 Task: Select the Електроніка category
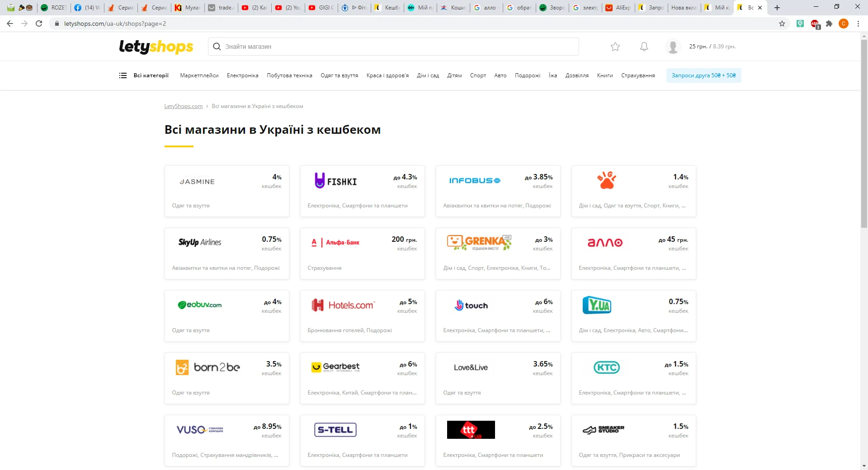pyautogui.click(x=243, y=75)
